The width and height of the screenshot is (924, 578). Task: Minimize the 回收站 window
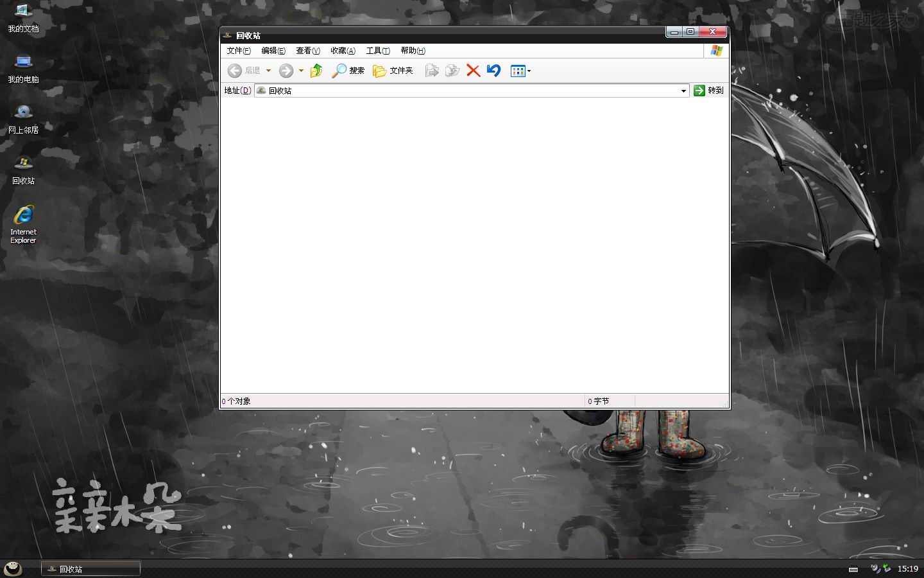674,31
